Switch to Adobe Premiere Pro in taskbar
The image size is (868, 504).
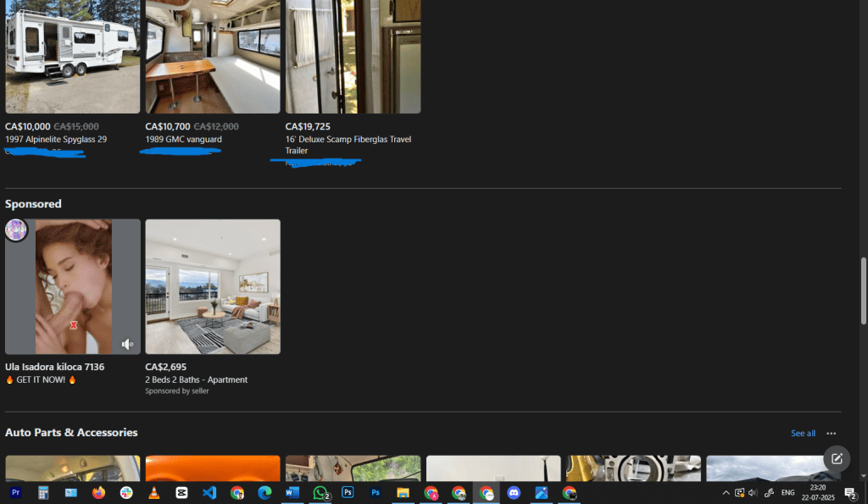15,493
